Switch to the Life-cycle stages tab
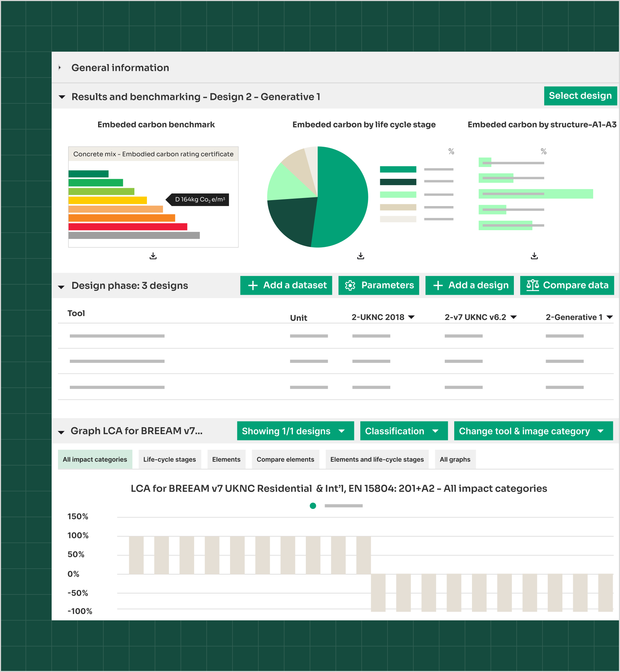This screenshot has width=620, height=672. click(170, 459)
